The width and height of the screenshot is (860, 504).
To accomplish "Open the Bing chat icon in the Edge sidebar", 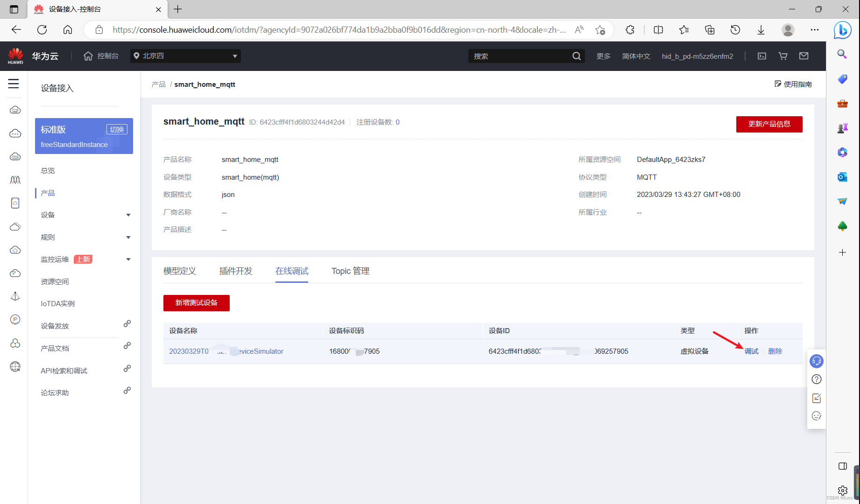I will 843,30.
